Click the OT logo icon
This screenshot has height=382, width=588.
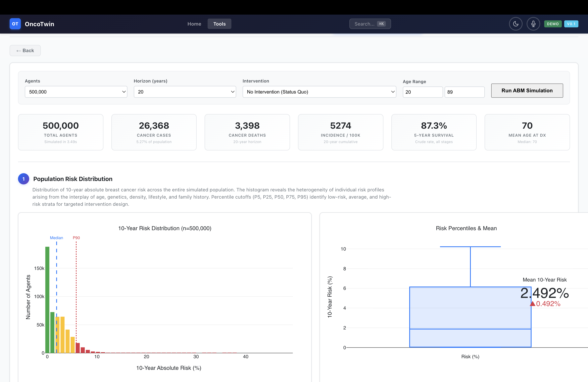(15, 24)
